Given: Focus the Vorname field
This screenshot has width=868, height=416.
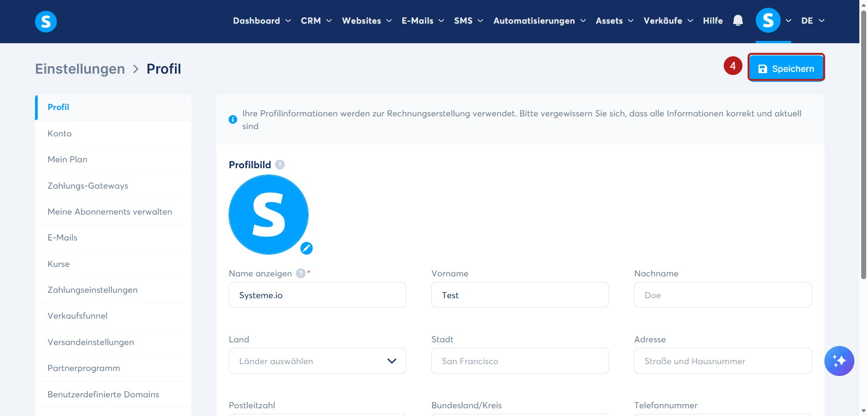Looking at the screenshot, I should [x=520, y=295].
